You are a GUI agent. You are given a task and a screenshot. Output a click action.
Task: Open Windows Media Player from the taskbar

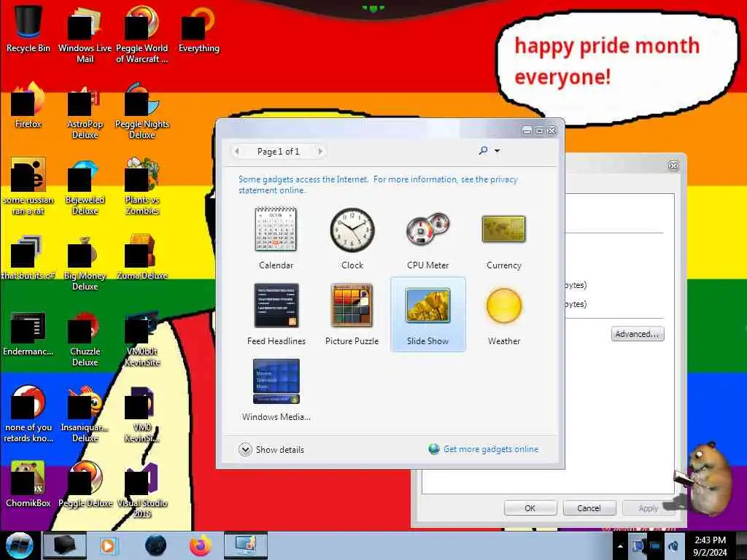tap(108, 545)
